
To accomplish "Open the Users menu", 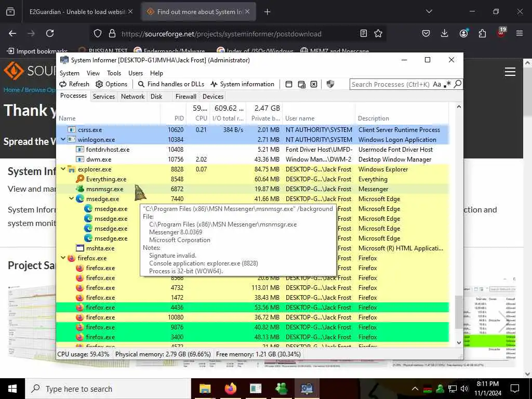I will point(136,73).
